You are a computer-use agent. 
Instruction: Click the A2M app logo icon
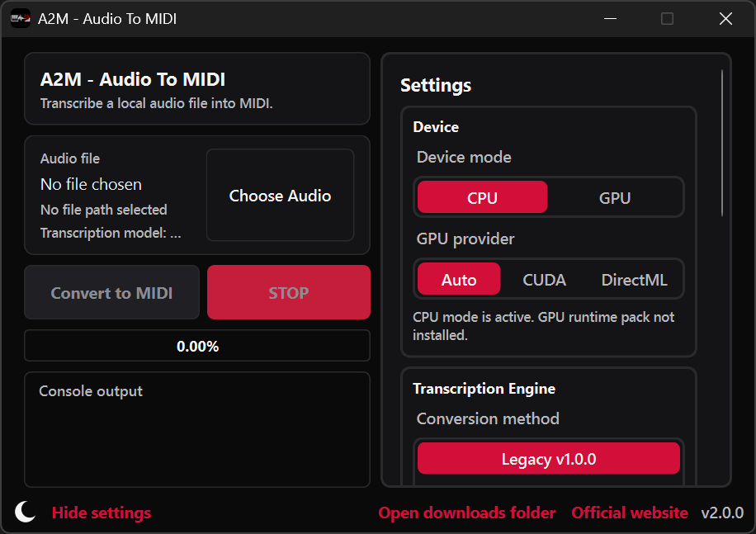coord(21,18)
